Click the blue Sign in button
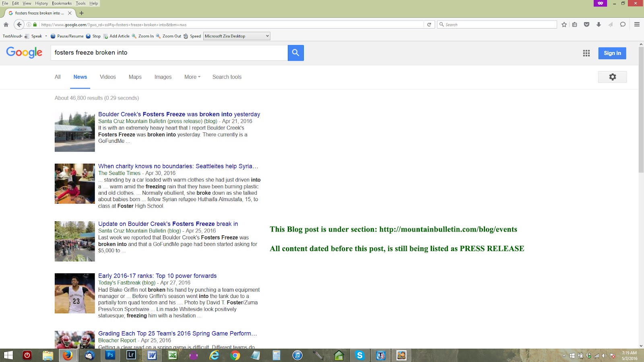Screen dimensions: 644x362 612,53
